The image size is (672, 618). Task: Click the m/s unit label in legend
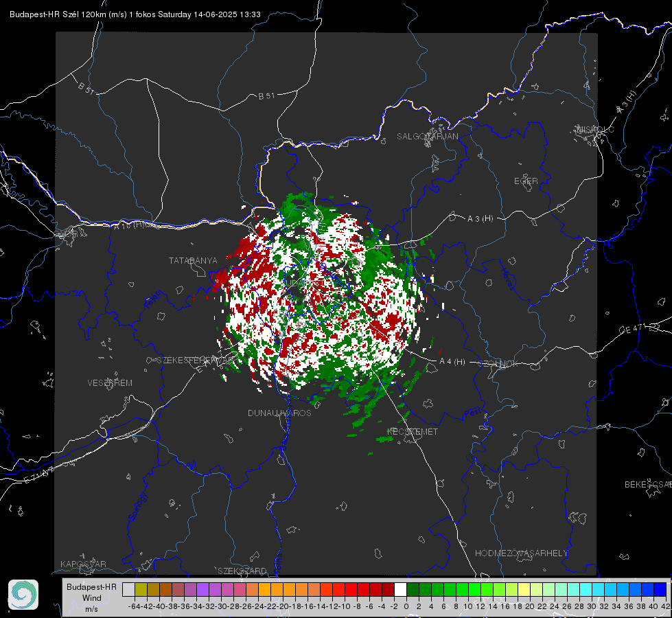coord(92,609)
